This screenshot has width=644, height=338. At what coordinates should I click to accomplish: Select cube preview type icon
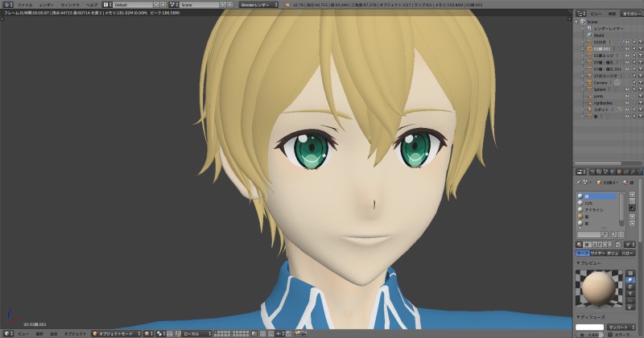click(x=630, y=286)
